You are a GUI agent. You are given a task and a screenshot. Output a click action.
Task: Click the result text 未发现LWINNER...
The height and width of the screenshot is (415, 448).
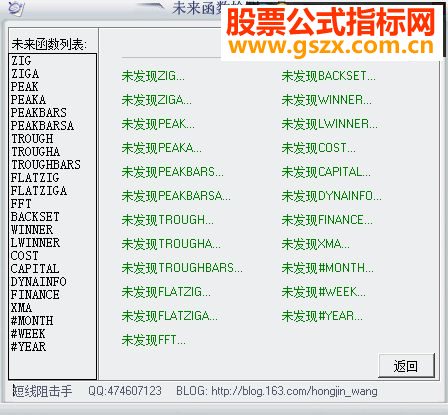(x=330, y=124)
